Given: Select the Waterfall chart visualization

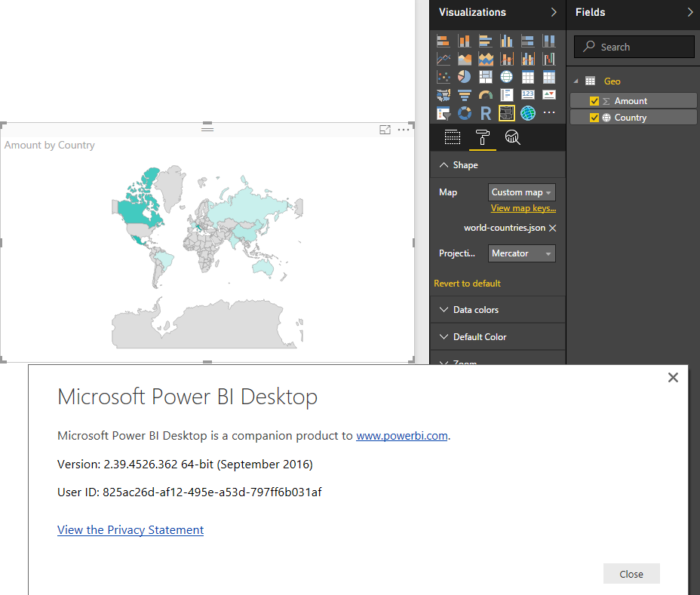Looking at the screenshot, I should coord(549,59).
